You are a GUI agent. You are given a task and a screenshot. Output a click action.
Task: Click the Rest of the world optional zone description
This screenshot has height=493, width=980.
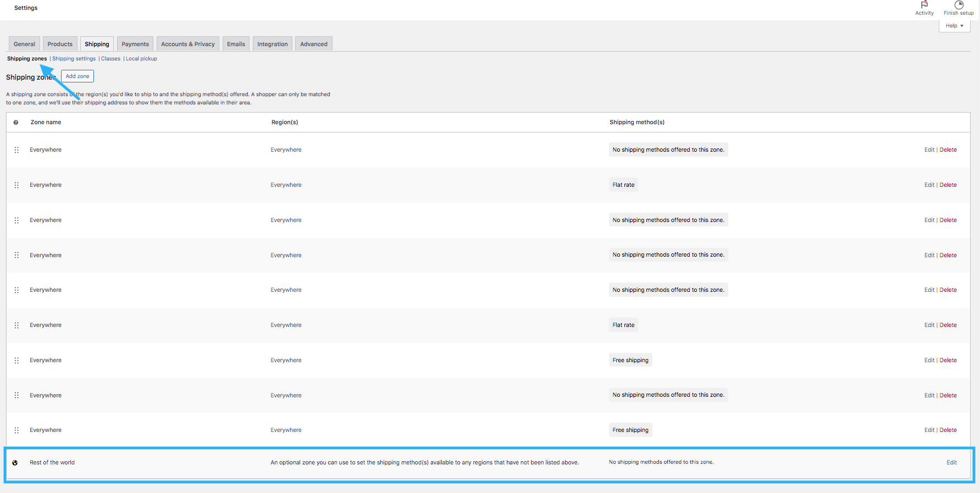[x=424, y=463]
